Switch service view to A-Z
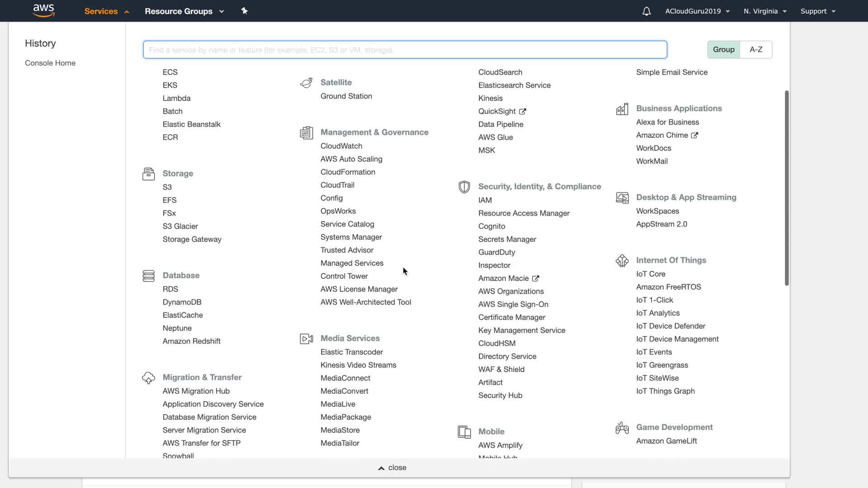This screenshot has width=868, height=488. tap(756, 50)
